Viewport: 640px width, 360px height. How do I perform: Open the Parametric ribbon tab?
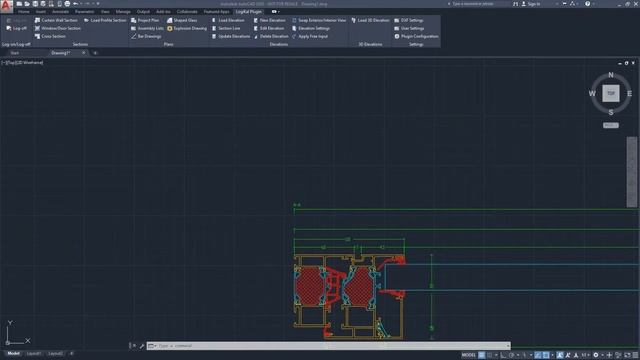pyautogui.click(x=84, y=12)
